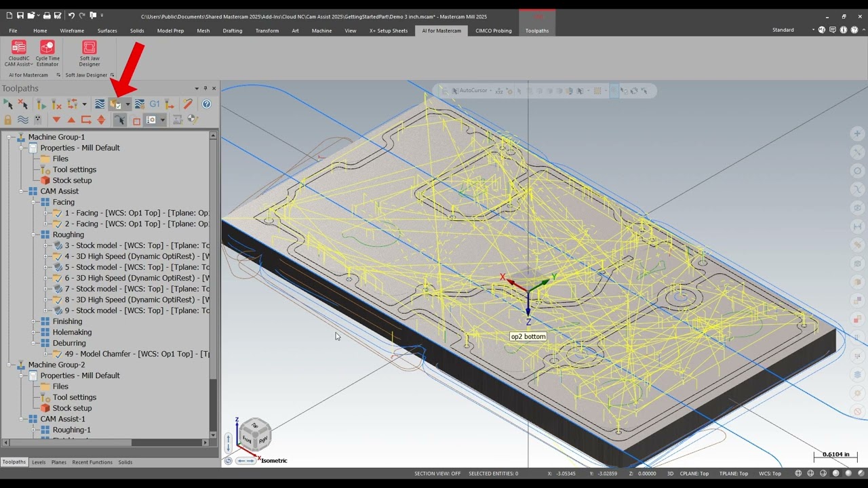The width and height of the screenshot is (868, 488).
Task: Switch to the Wireframe ribbon tab
Action: click(x=72, y=30)
